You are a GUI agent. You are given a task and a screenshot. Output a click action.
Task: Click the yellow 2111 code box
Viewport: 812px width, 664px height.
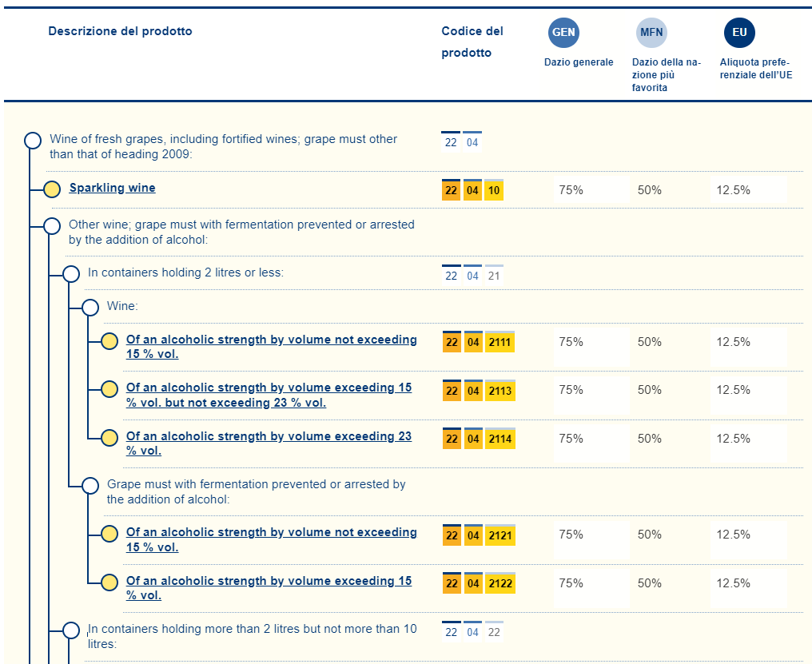click(500, 343)
